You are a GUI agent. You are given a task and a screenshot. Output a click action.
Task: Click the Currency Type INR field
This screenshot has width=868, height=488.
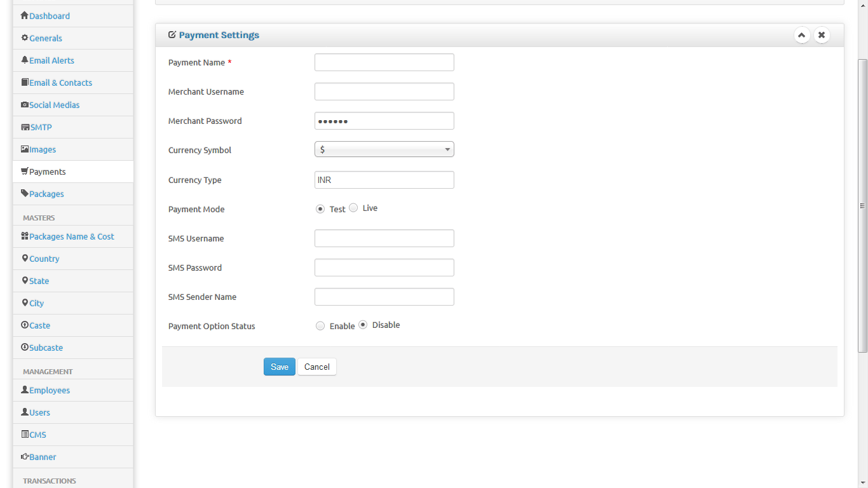384,180
